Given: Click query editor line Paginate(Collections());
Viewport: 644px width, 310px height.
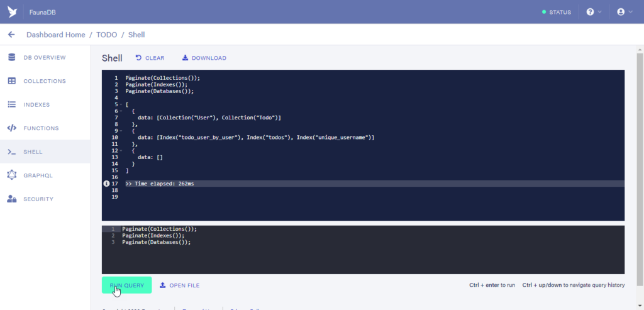Looking at the screenshot, I should point(159,229).
